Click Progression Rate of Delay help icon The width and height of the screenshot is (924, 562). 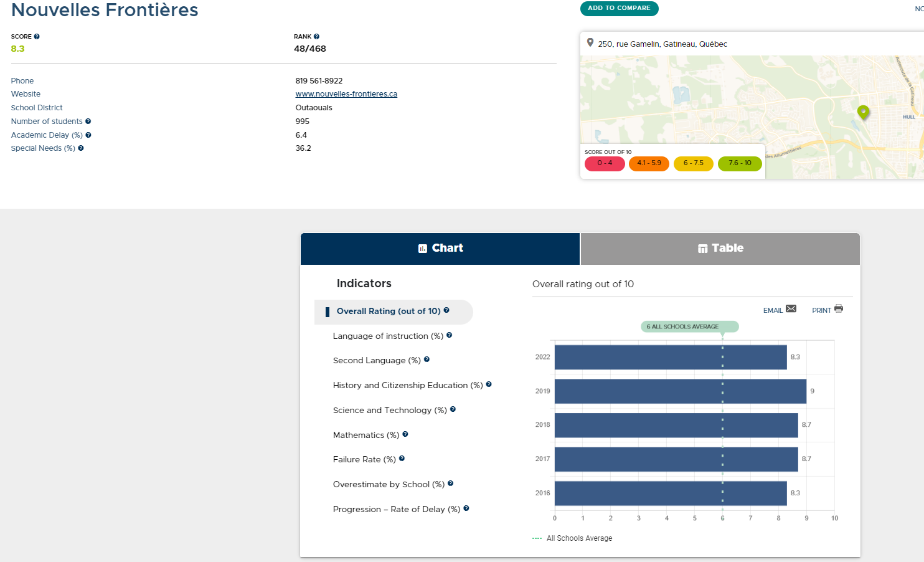(x=466, y=508)
